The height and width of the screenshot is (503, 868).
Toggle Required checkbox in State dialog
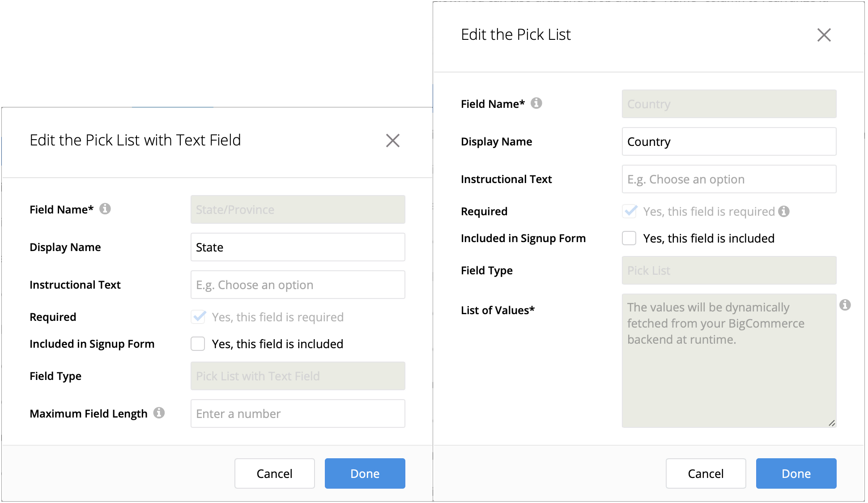point(198,317)
